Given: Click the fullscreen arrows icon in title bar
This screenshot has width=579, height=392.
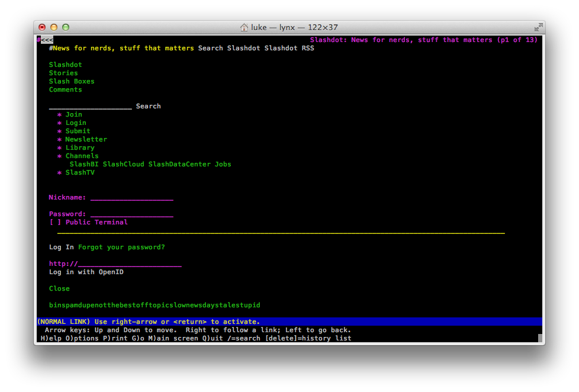Looking at the screenshot, I should coord(538,27).
